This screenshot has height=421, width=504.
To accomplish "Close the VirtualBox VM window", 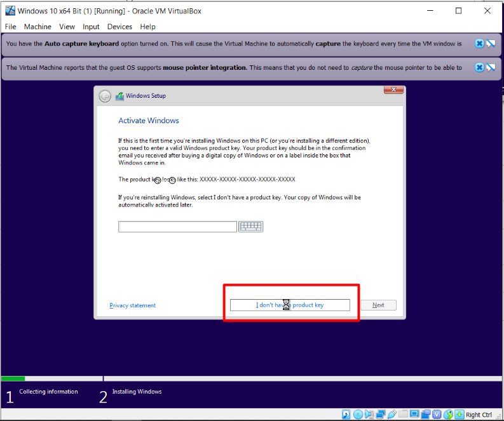I will tap(487, 11).
